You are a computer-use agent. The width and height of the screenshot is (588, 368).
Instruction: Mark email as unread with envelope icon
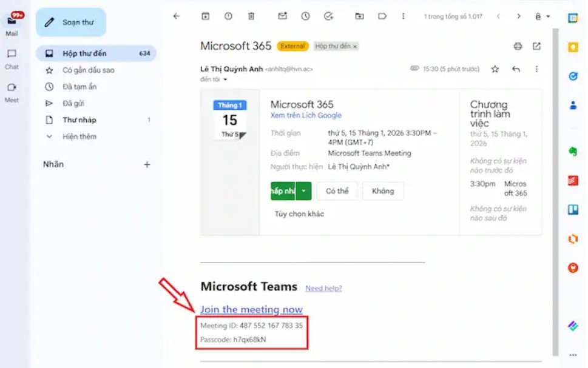pyautogui.click(x=282, y=16)
